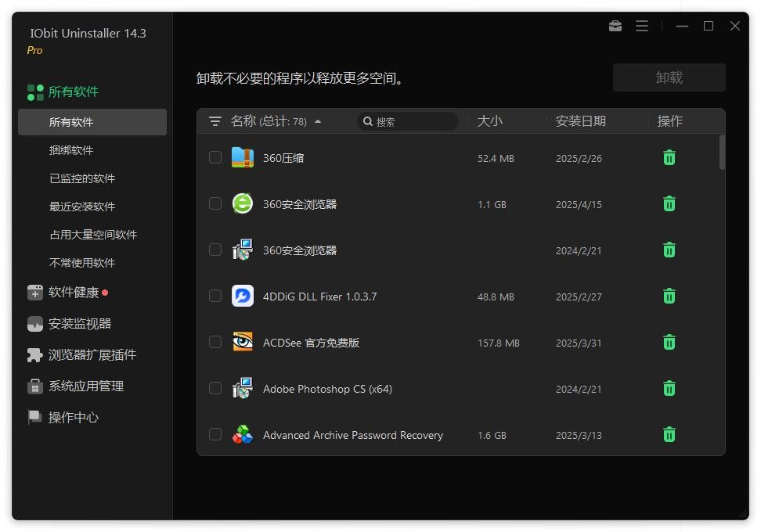Click the 4DDiG DLL Fixer app icon
This screenshot has width=761, height=532.
242,296
